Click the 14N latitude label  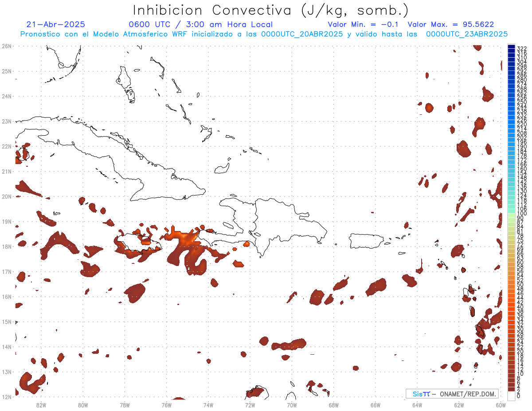(7, 347)
